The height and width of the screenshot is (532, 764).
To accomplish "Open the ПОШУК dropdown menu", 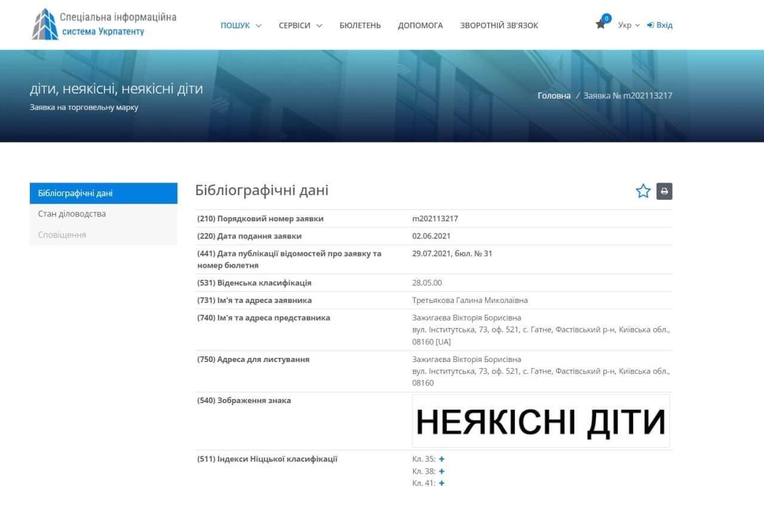I will click(241, 25).
